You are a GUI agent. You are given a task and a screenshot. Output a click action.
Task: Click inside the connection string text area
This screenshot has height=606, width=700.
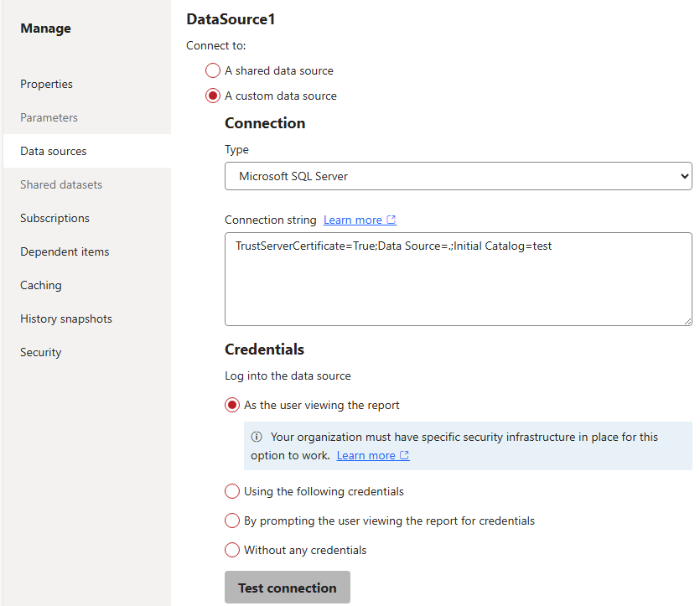pos(458,277)
